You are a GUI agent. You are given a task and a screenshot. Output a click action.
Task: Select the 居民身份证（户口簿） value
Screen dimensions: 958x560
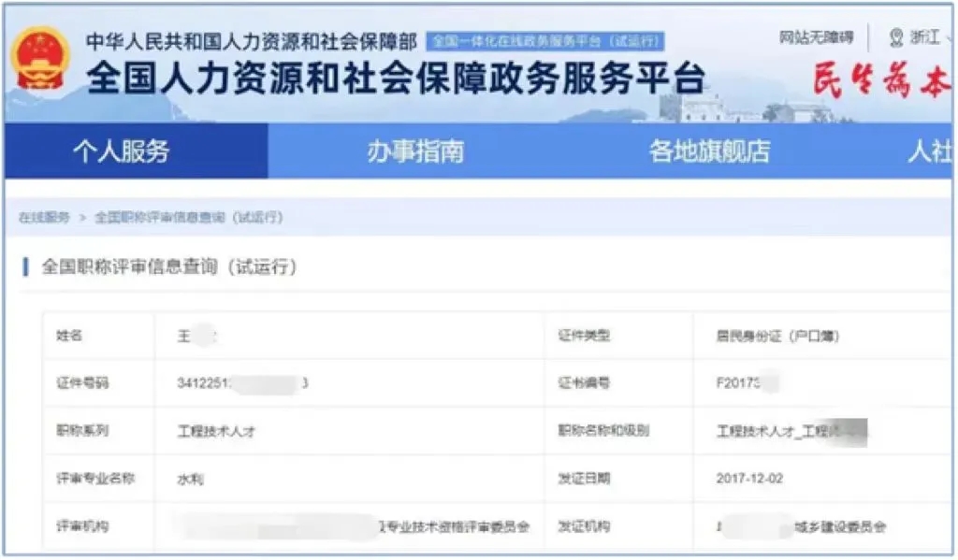(x=777, y=336)
